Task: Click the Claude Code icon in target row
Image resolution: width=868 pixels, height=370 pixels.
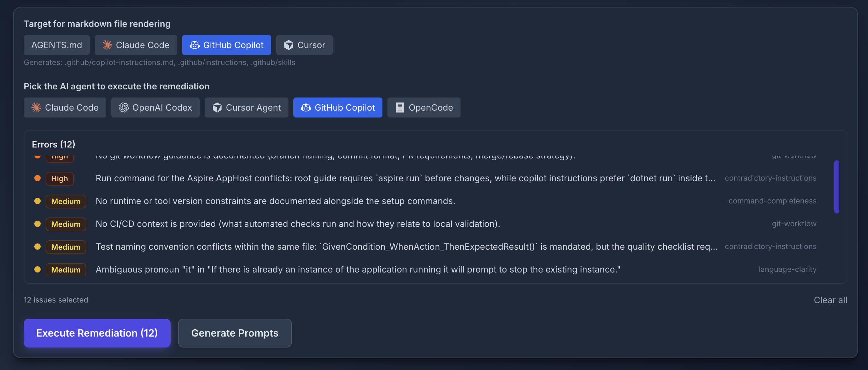Action: (107, 44)
